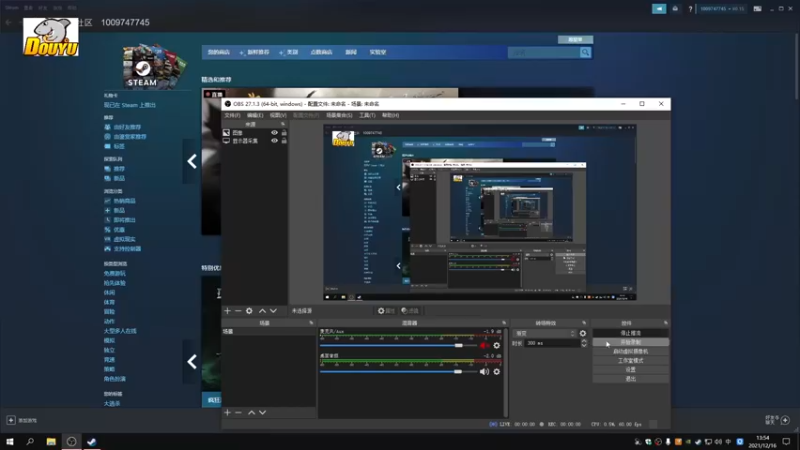Open OBS 帮助(H) menu

pos(390,115)
